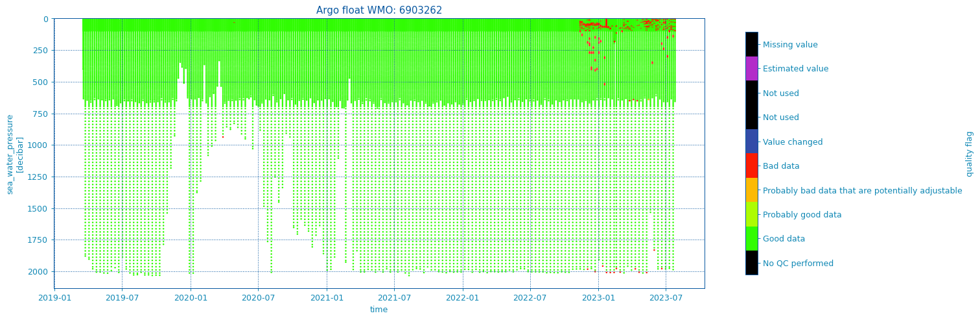Click the yellow-green Probably good data swatch

(x=751, y=214)
